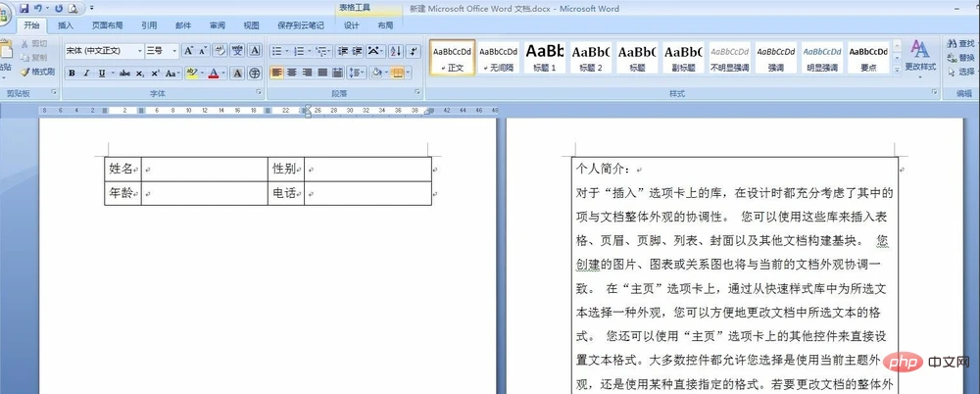Click the Asian Layout icon

(375, 51)
